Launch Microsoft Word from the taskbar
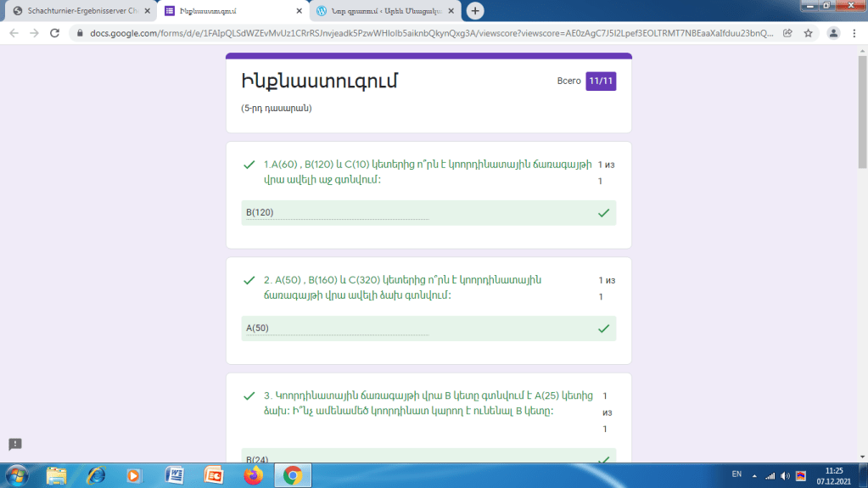Screen dimensions: 868x488 click(175, 476)
